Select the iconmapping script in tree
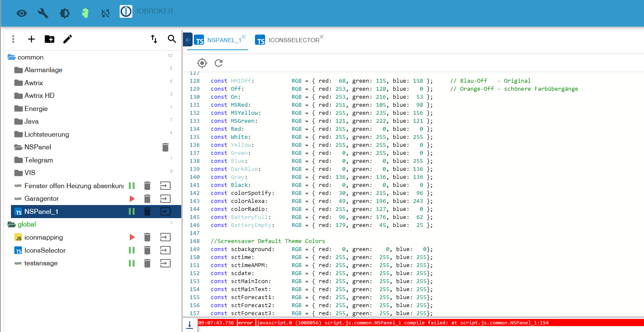 (x=43, y=238)
